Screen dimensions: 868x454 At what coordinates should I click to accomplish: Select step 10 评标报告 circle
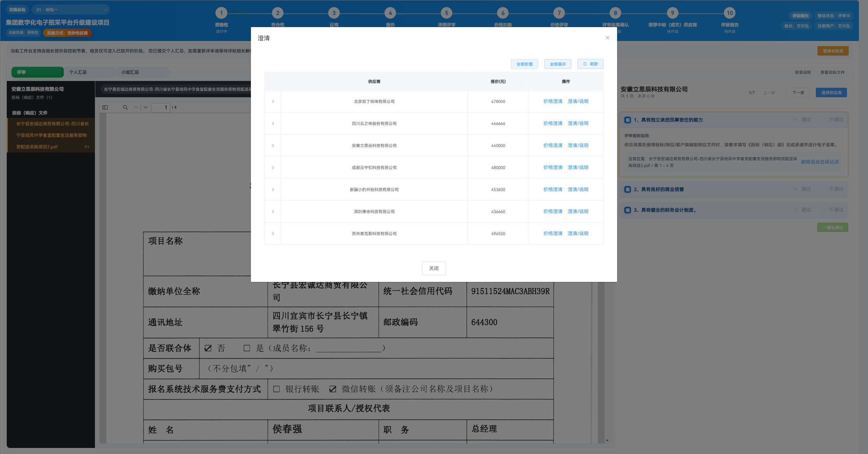click(x=730, y=13)
